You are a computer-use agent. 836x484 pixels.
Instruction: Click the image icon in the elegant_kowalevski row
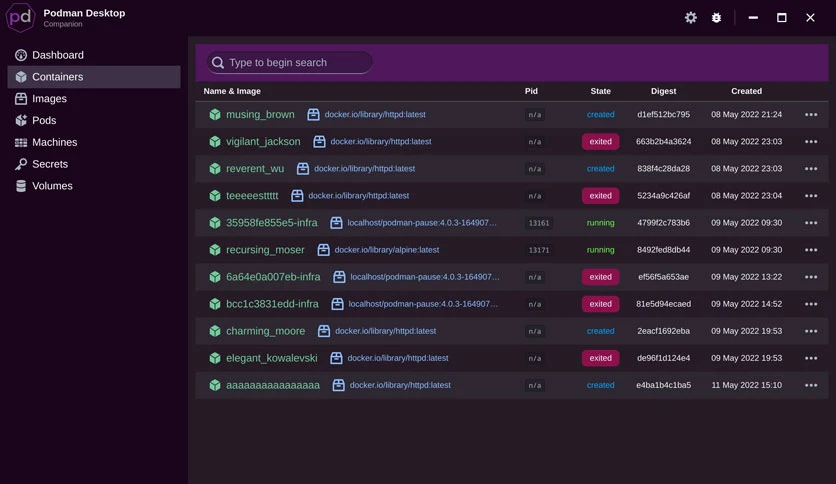pos(336,358)
